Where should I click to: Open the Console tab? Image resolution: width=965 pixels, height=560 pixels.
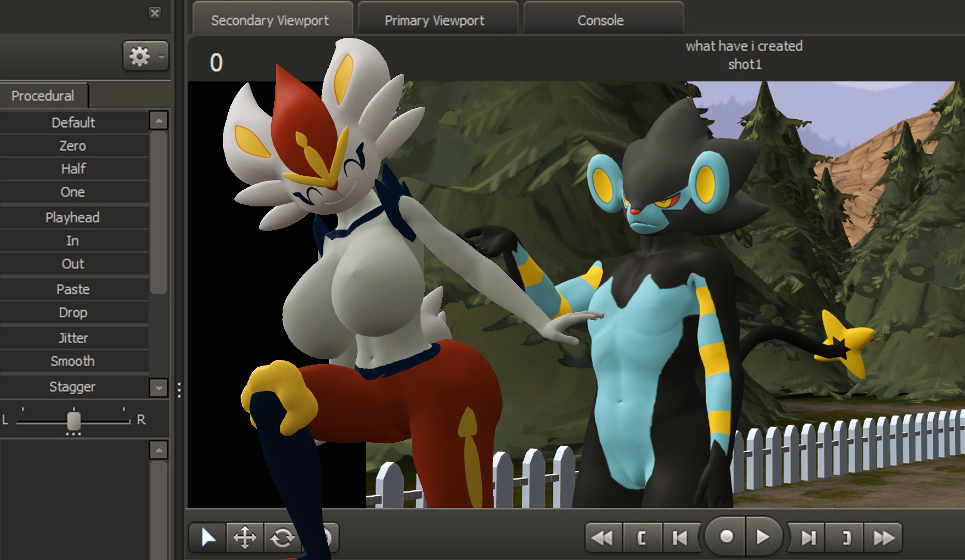(x=603, y=19)
